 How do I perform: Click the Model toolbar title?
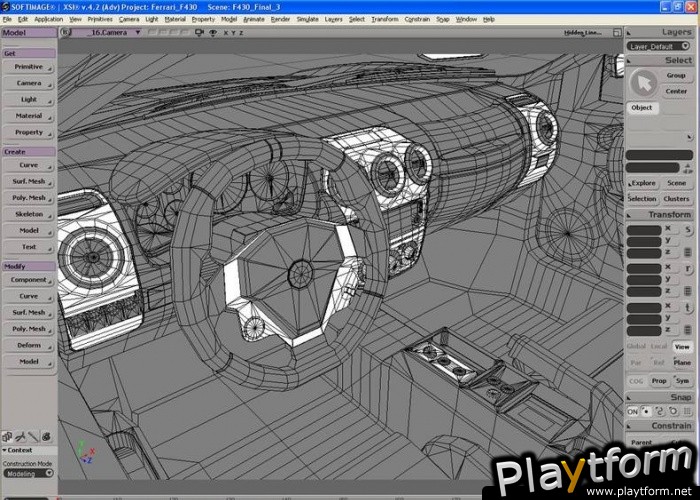[x=29, y=33]
